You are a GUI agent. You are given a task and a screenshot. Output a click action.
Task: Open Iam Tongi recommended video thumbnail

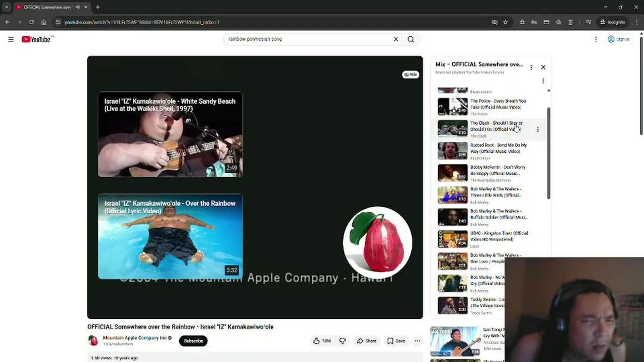(x=455, y=341)
